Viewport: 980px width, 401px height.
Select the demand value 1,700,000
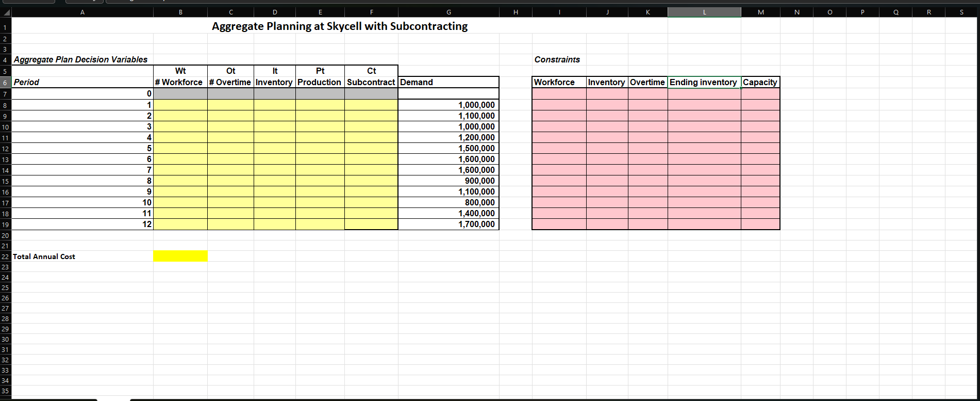tap(449, 224)
